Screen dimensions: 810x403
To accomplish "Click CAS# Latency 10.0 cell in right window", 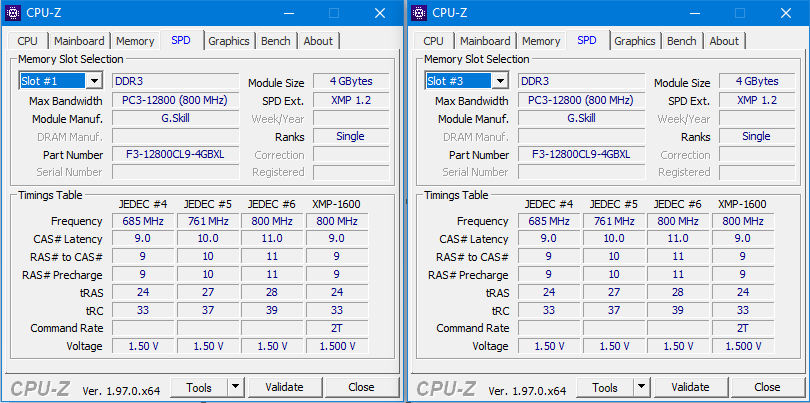I will [614, 239].
